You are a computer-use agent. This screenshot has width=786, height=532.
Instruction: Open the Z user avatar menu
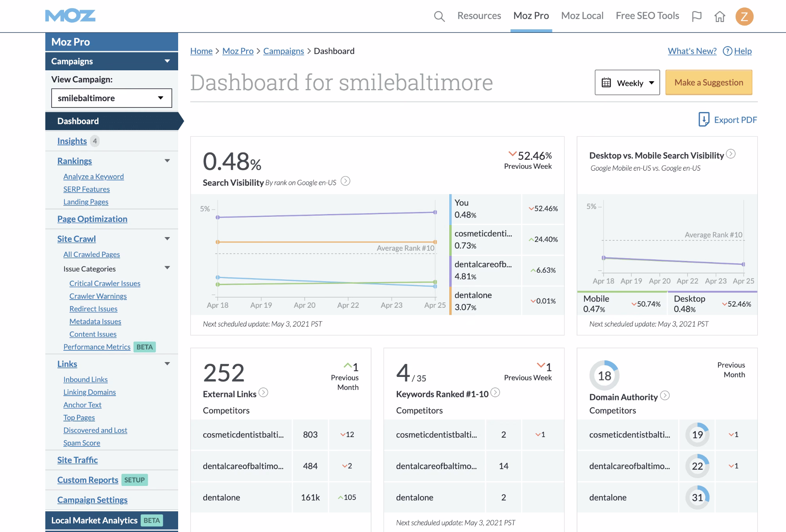[744, 16]
